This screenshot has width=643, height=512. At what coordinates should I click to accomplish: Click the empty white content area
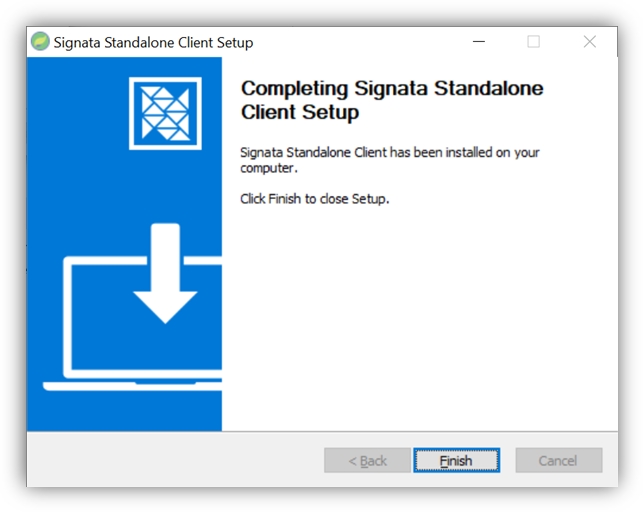420,320
